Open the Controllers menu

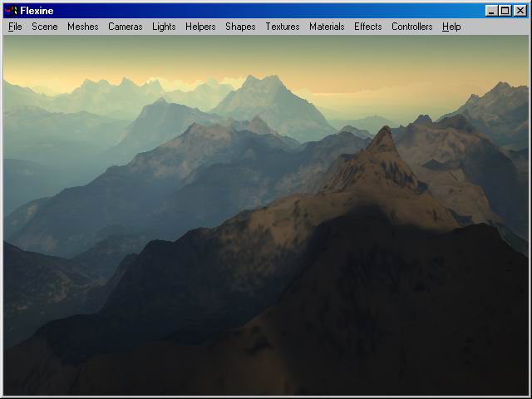tap(412, 27)
